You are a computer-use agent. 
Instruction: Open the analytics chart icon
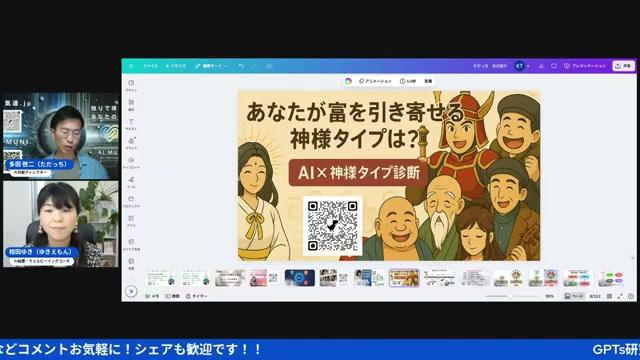[541, 66]
